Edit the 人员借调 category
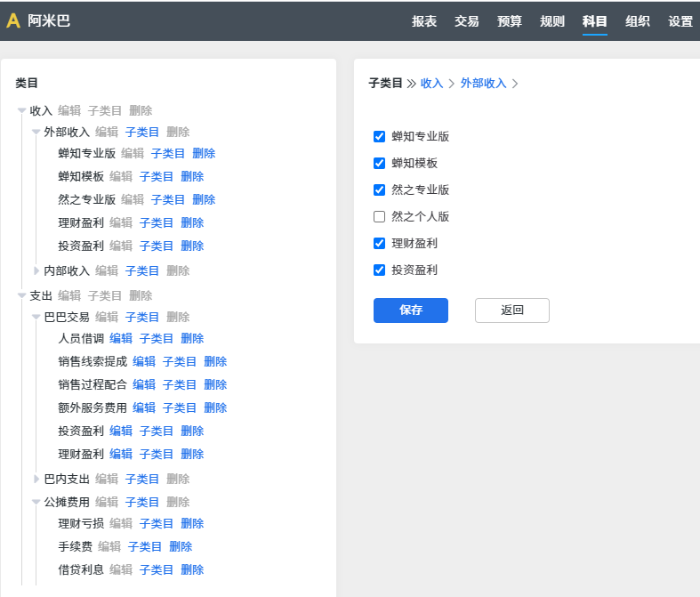 121,338
